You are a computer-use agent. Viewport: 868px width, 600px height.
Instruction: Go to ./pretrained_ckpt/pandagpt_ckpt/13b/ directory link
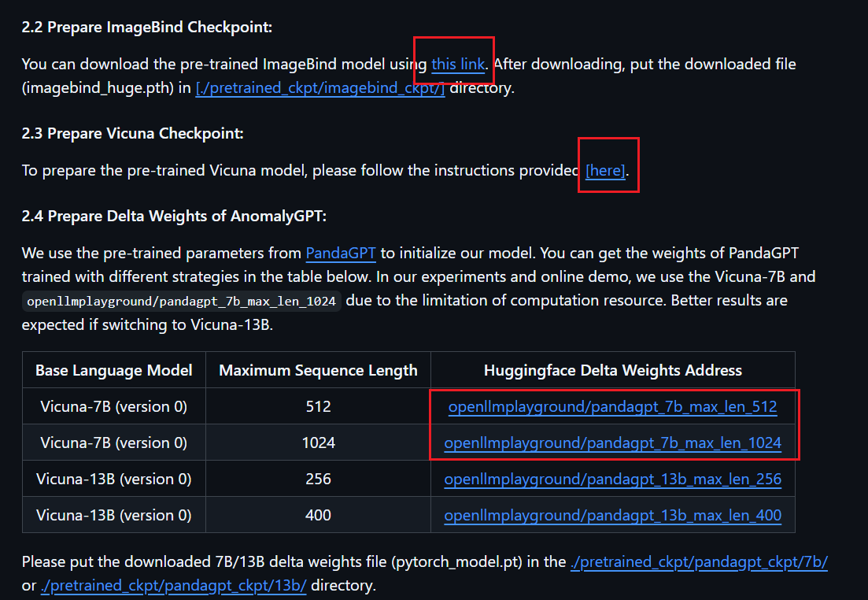(x=173, y=586)
